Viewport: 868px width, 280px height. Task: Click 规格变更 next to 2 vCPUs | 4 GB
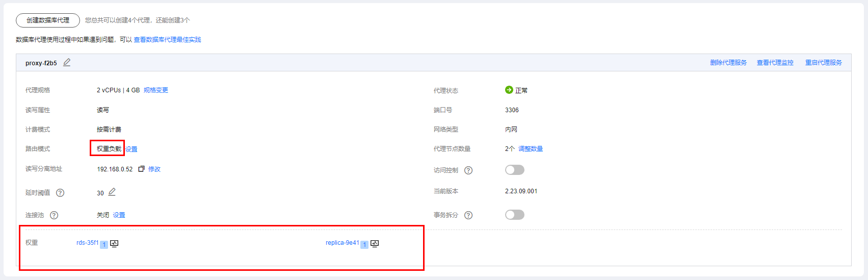coord(155,90)
